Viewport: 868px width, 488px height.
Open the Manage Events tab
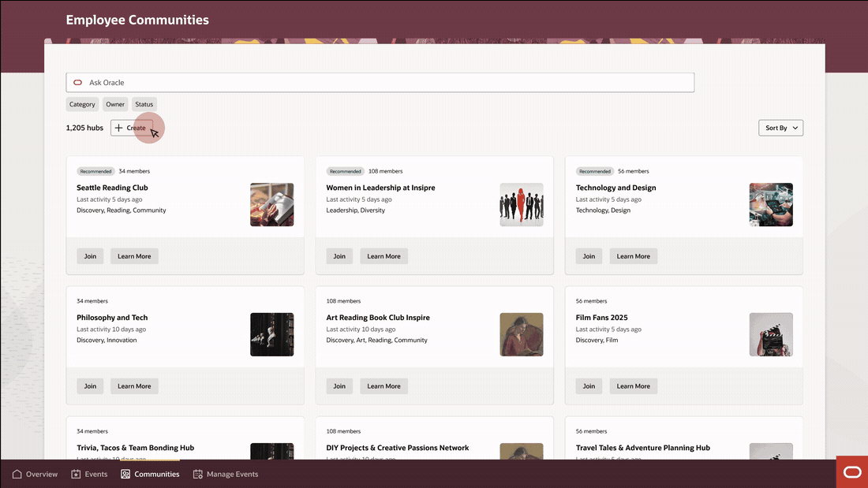[x=226, y=474]
